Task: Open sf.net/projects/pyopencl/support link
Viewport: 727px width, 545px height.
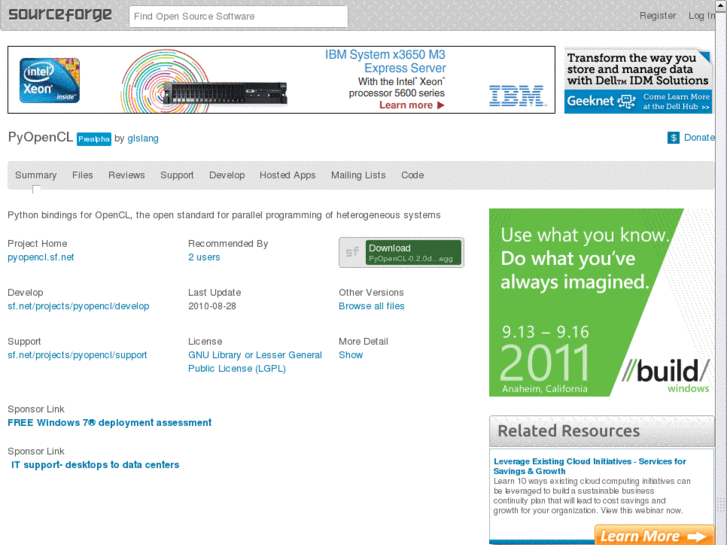Action: (77, 355)
